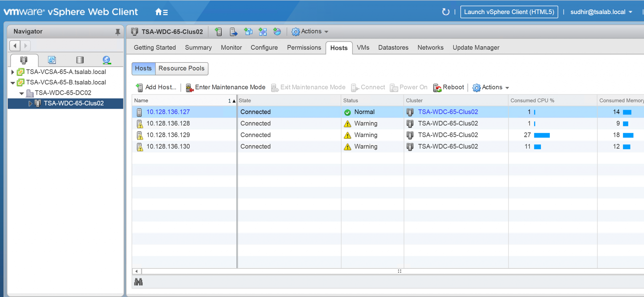Image resolution: width=644 pixels, height=297 pixels.
Task: Click Launch vSphere Client (HTML5) button
Action: coord(509,12)
